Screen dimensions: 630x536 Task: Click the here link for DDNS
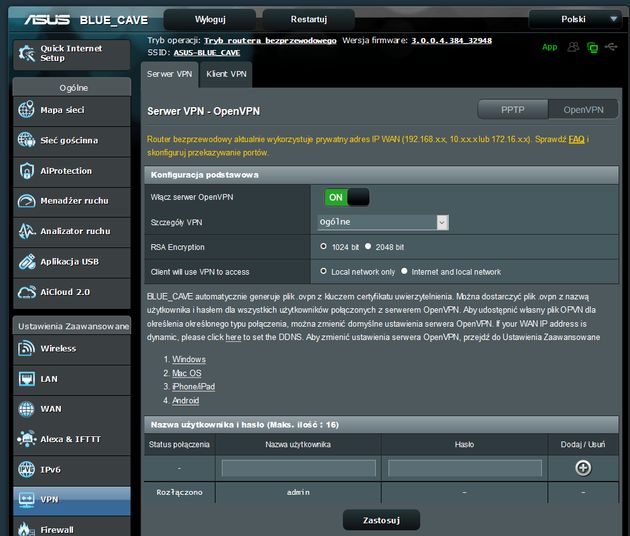click(233, 337)
